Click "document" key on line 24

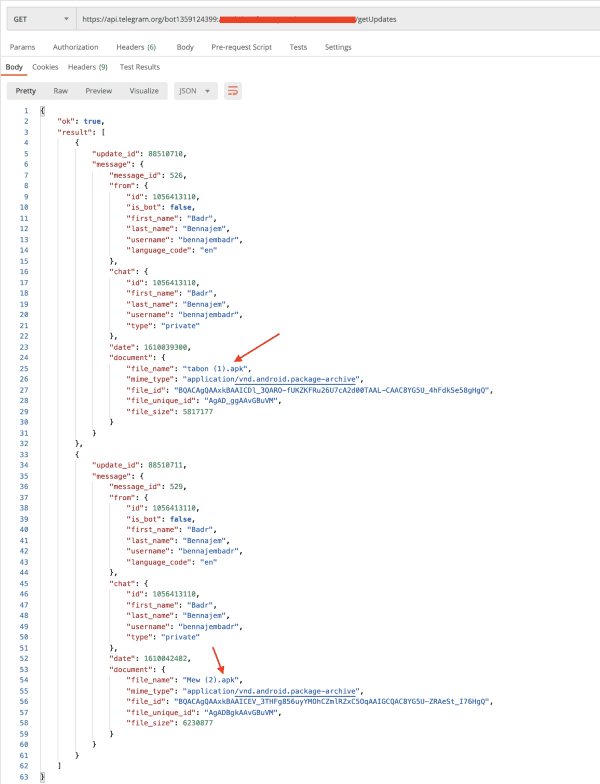130,358
